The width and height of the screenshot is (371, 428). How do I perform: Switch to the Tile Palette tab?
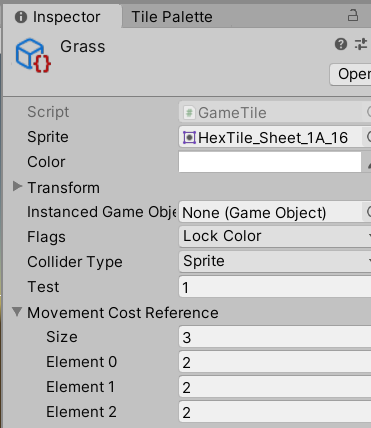click(172, 17)
